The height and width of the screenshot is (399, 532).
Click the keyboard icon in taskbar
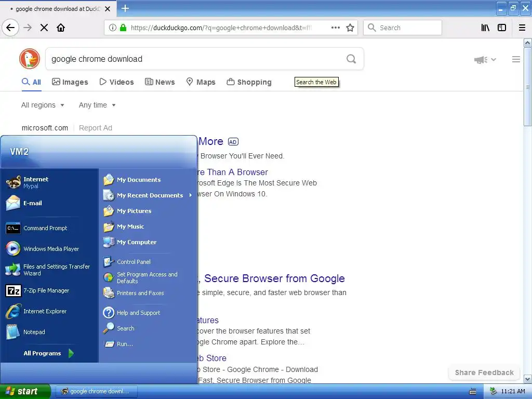point(472,392)
